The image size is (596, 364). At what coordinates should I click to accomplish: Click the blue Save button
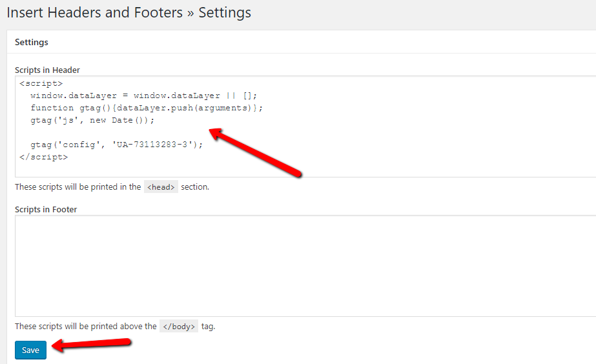(x=30, y=350)
